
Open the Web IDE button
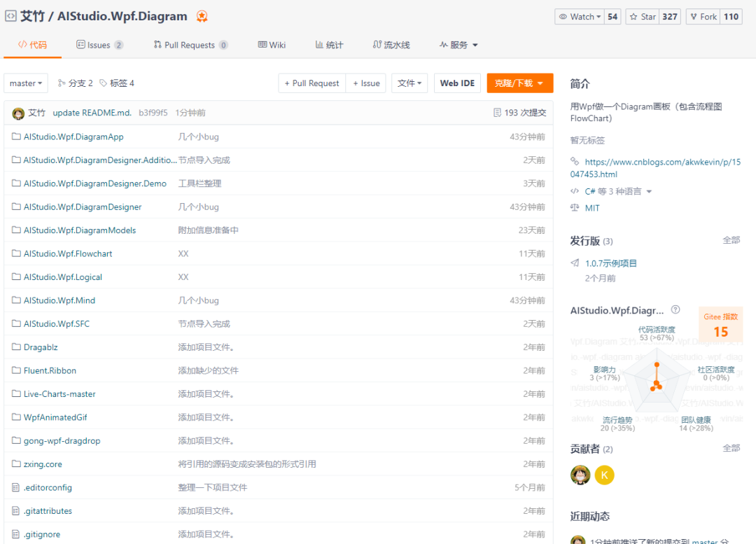[457, 83]
